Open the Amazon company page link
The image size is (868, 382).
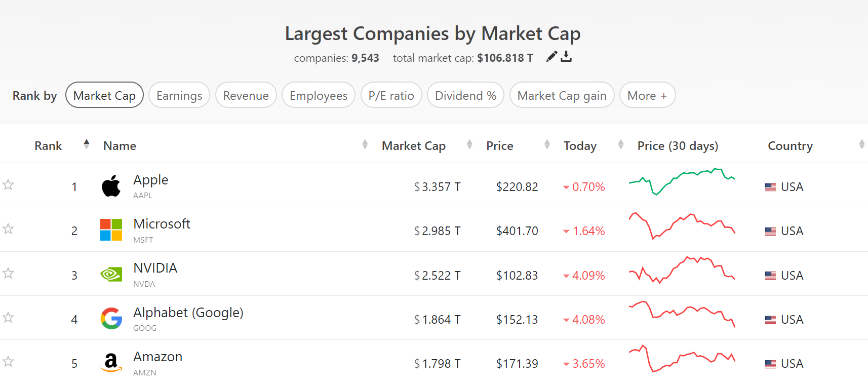click(x=157, y=357)
